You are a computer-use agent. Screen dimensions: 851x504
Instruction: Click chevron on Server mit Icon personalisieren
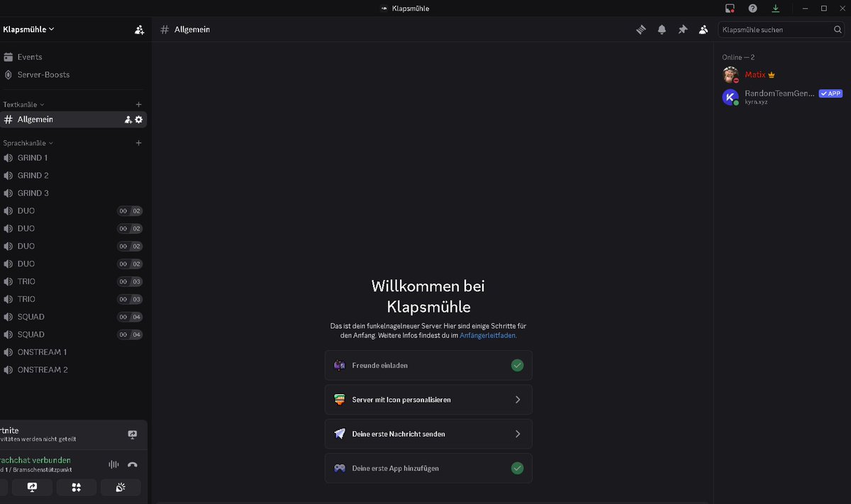pyautogui.click(x=518, y=400)
